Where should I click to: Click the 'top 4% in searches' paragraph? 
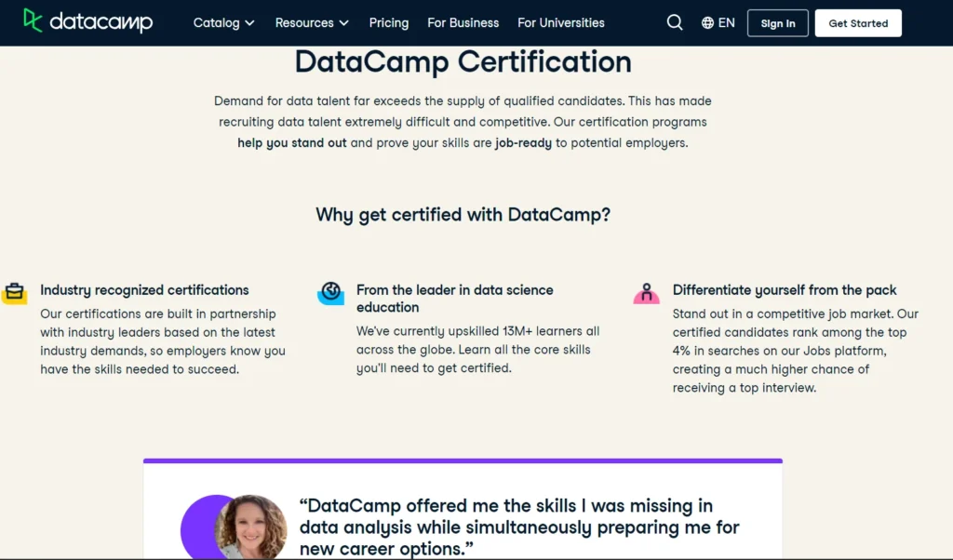pos(795,351)
